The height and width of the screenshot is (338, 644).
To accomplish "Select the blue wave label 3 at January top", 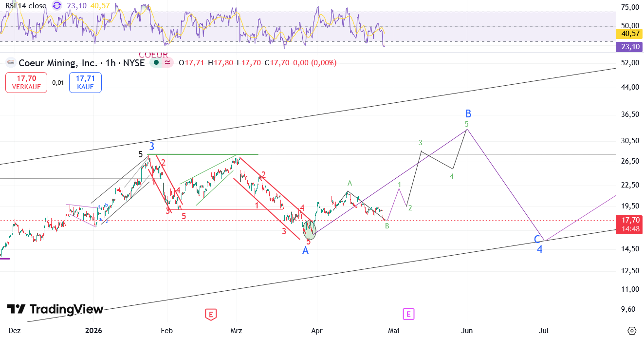I will (x=152, y=146).
